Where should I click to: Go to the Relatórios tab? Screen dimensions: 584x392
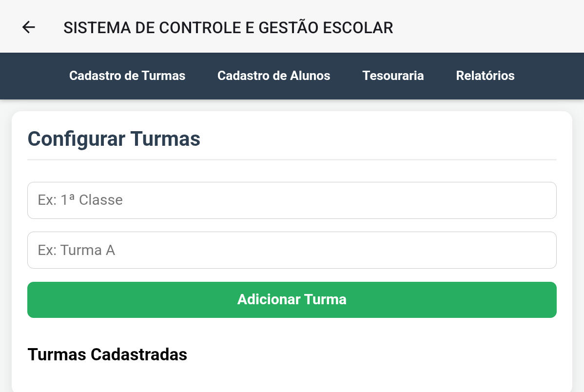485,76
